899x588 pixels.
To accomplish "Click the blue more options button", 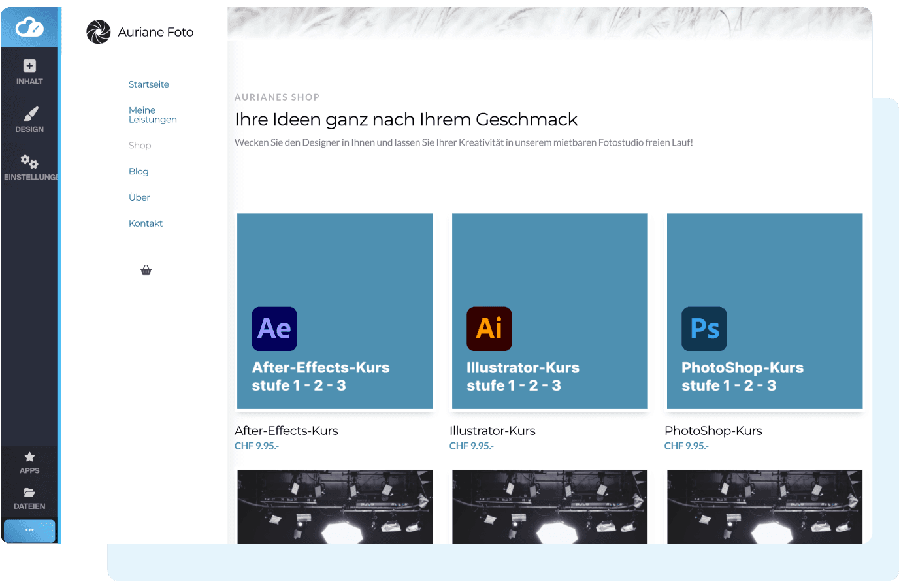I will click(29, 531).
